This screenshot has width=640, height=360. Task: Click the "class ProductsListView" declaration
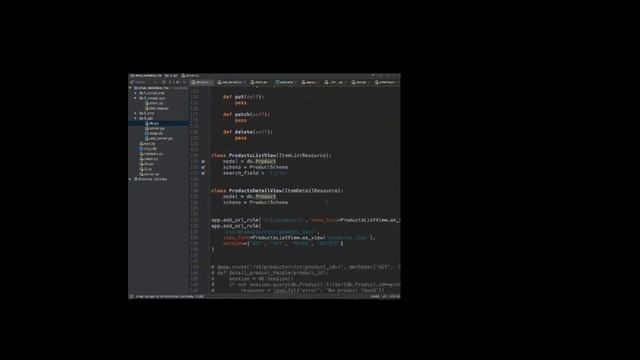tap(271, 156)
